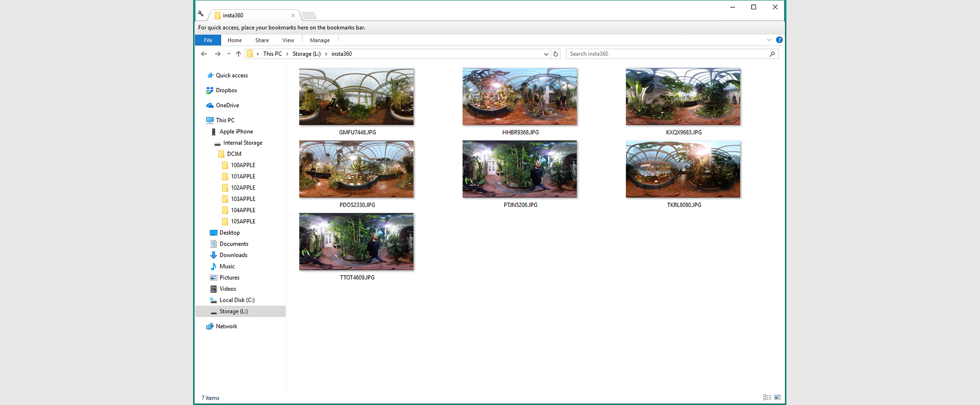
Task: Click insta360 in the address breadcrumb
Action: (342, 54)
